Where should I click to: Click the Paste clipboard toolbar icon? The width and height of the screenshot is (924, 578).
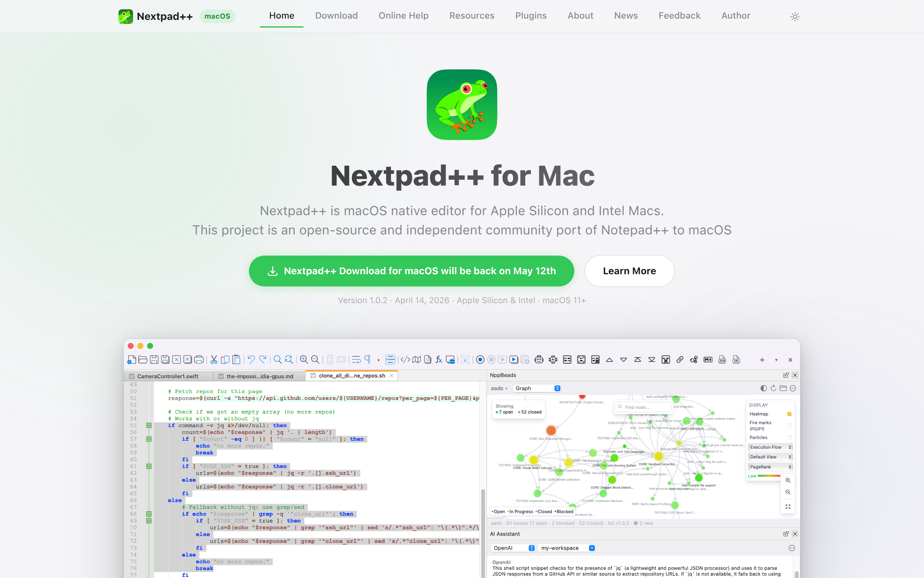(236, 360)
